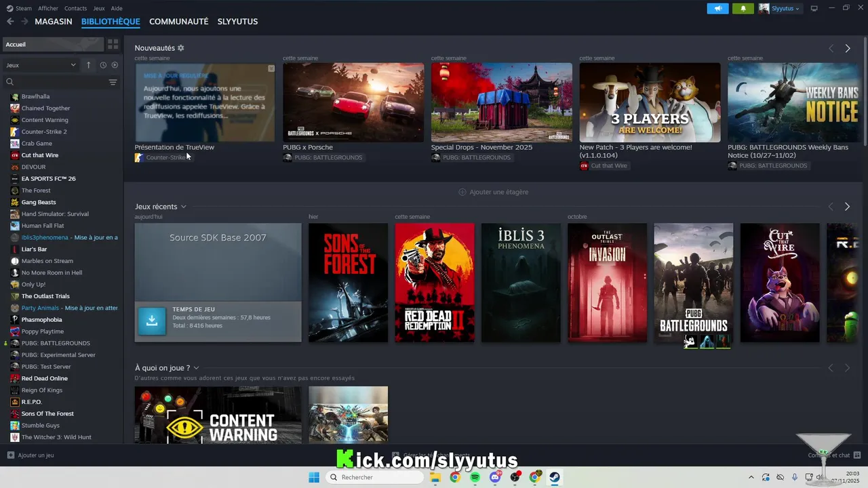Open 3 Players are welcome news thumbnail
This screenshot has width=868, height=488.
coord(650,102)
